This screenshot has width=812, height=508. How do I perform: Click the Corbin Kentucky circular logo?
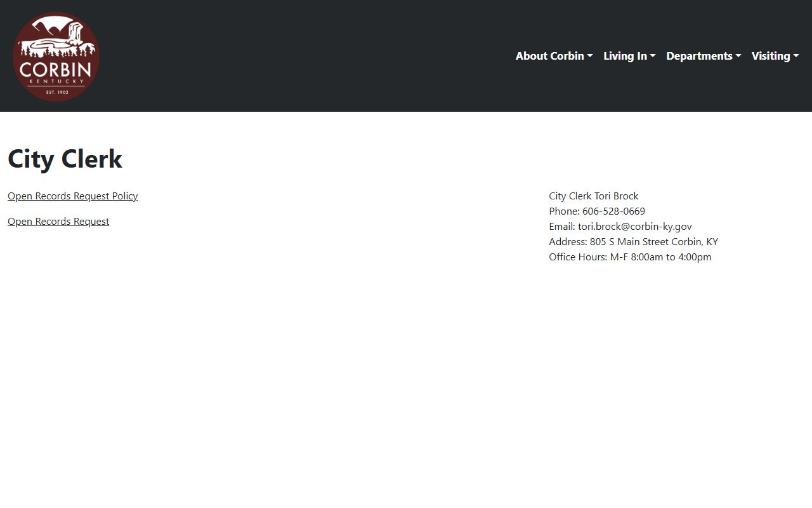point(56,56)
